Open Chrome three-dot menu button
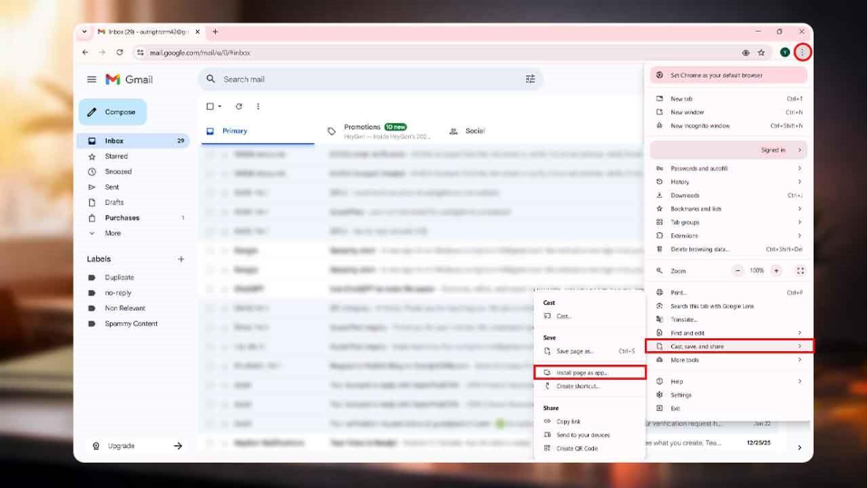Screen dimensions: 868x488 [802, 53]
